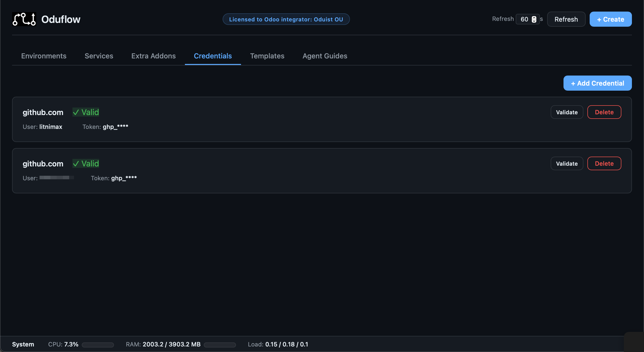Validate the second GitHub credential
Image resolution: width=644 pixels, height=352 pixels.
click(567, 164)
